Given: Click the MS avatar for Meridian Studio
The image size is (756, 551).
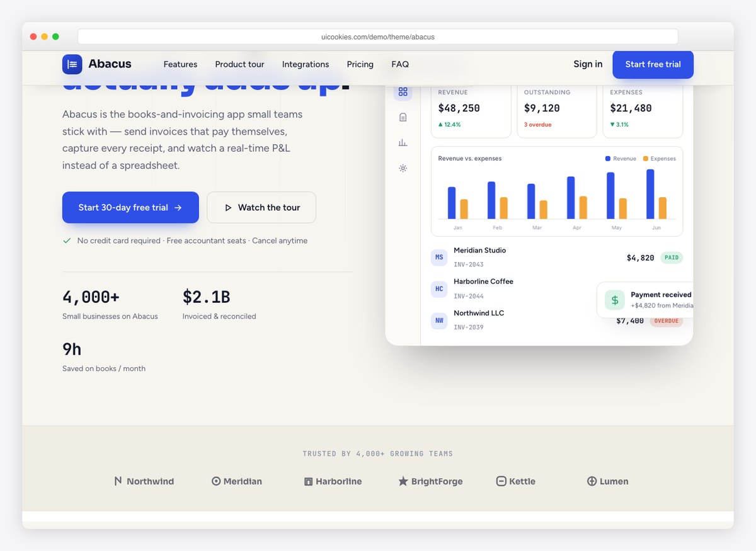Looking at the screenshot, I should coord(439,257).
